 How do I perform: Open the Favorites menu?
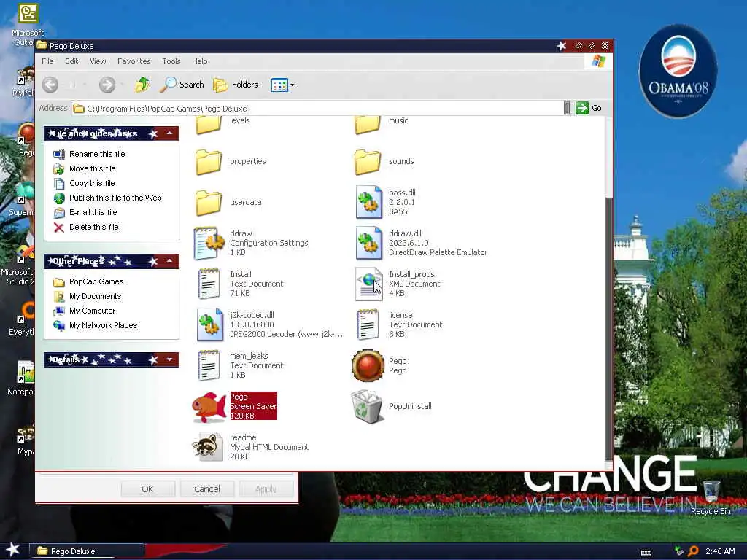tap(134, 61)
